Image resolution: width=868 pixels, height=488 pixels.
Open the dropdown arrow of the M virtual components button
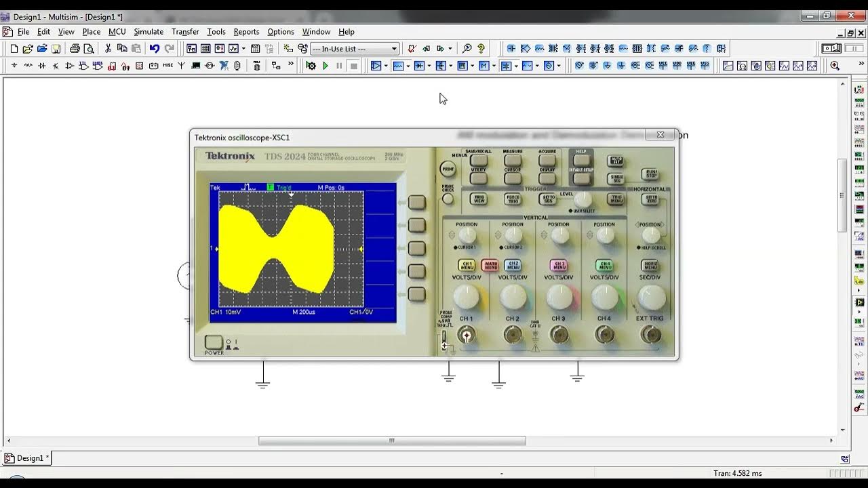click(x=494, y=66)
